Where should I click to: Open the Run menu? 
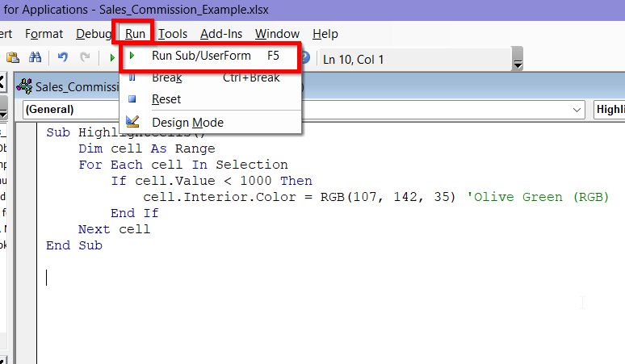pyautogui.click(x=135, y=34)
